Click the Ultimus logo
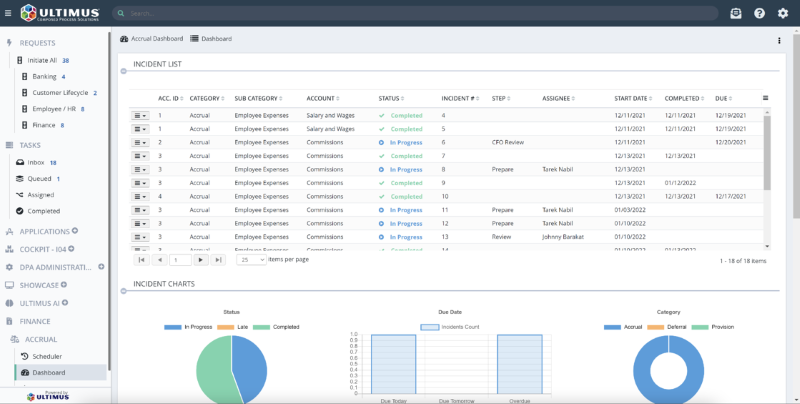 [x=60, y=13]
